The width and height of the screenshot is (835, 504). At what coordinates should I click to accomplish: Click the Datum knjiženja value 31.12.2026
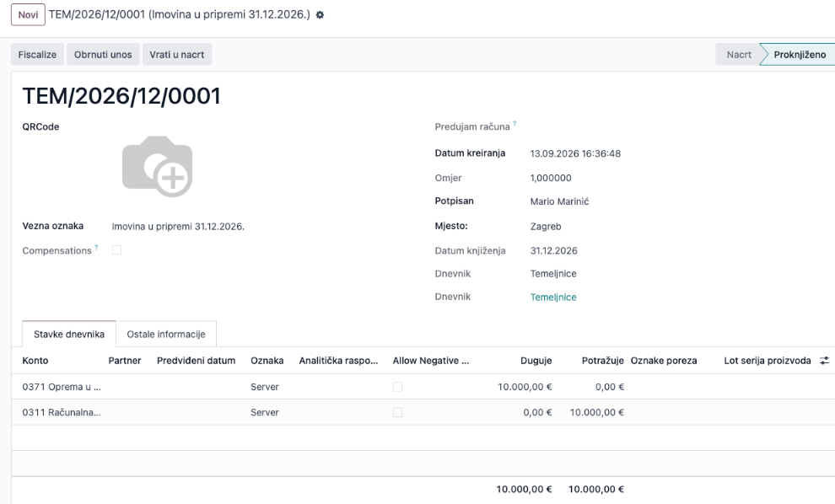tap(554, 250)
